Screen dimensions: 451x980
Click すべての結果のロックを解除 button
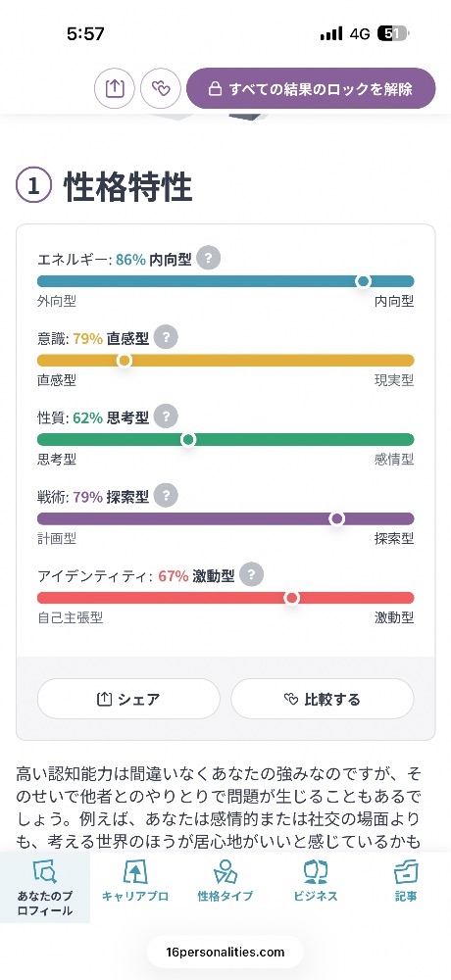pyautogui.click(x=311, y=89)
